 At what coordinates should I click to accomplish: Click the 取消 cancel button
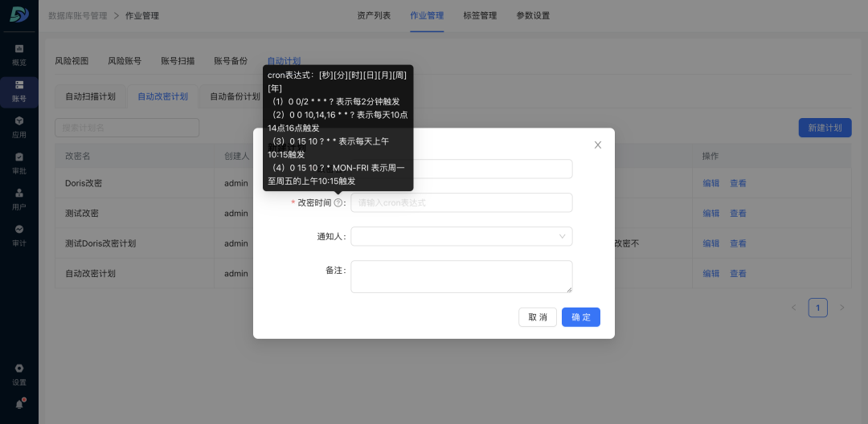click(538, 317)
